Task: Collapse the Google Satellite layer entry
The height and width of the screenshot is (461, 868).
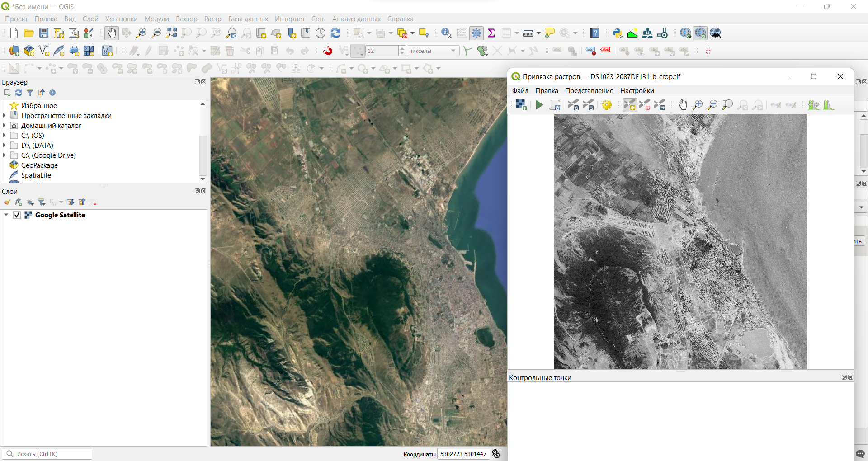Action: coord(6,215)
